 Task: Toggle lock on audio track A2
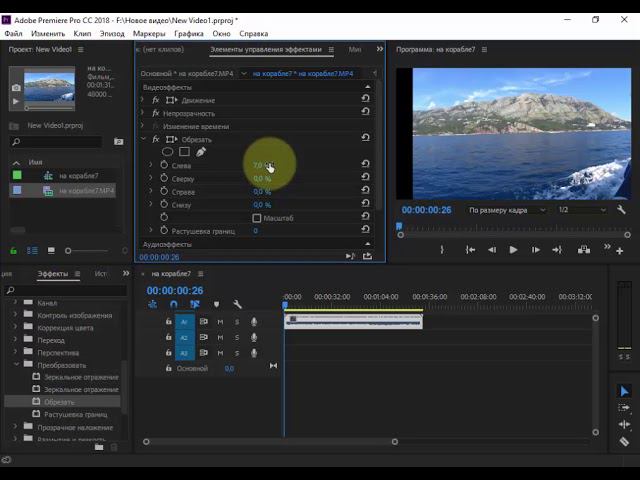tap(168, 338)
